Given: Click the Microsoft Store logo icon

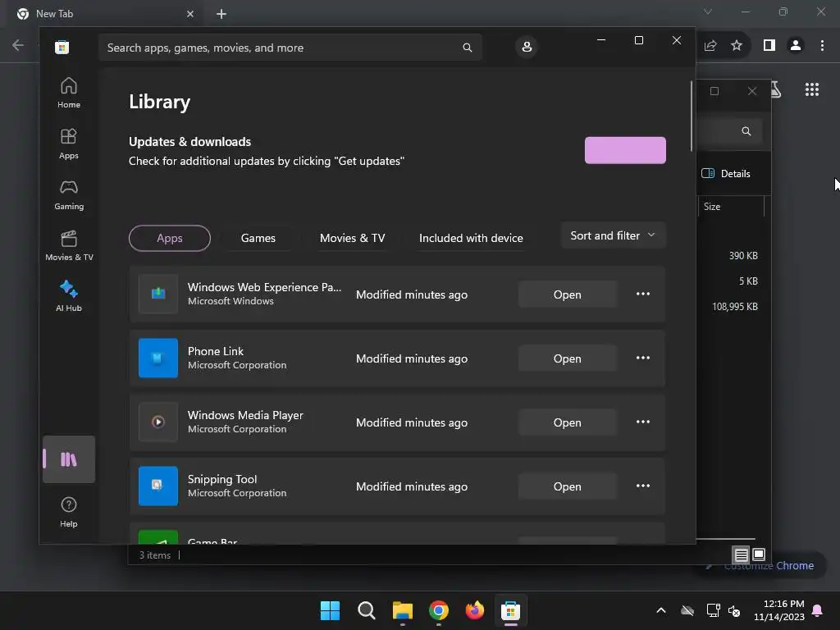Looking at the screenshot, I should pos(62,47).
